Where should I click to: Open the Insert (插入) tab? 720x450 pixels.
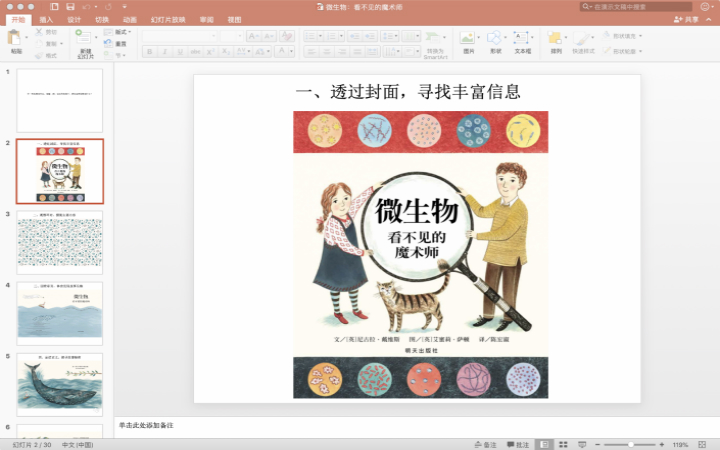[46, 20]
